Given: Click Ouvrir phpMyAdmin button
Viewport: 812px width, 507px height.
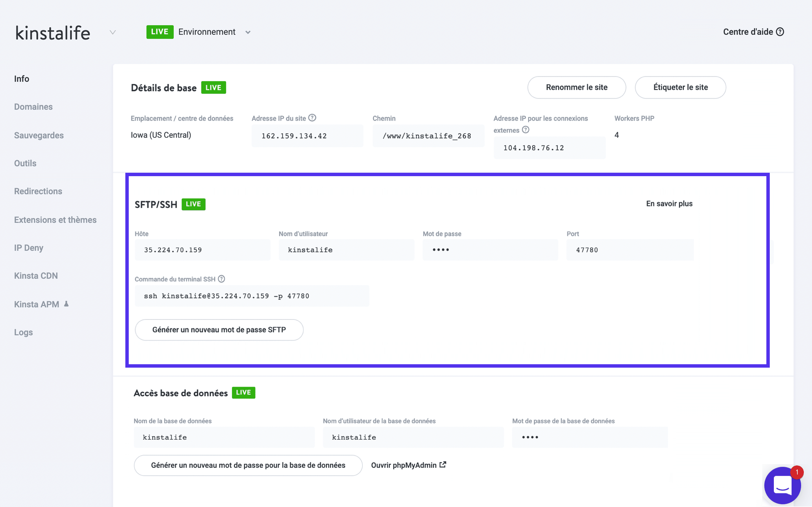Looking at the screenshot, I should click(x=409, y=465).
